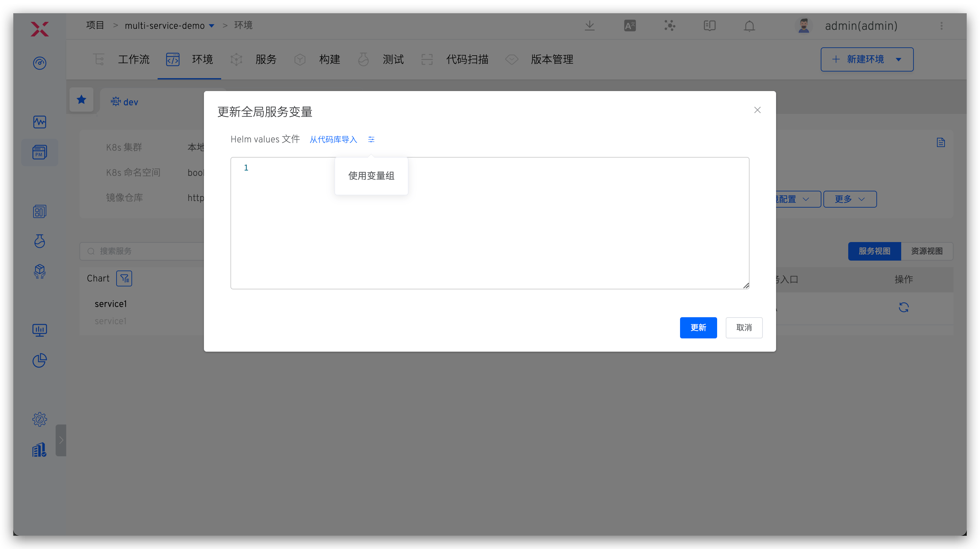Refresh service1 with the refresh icon
The image size is (980, 549).
tap(904, 307)
